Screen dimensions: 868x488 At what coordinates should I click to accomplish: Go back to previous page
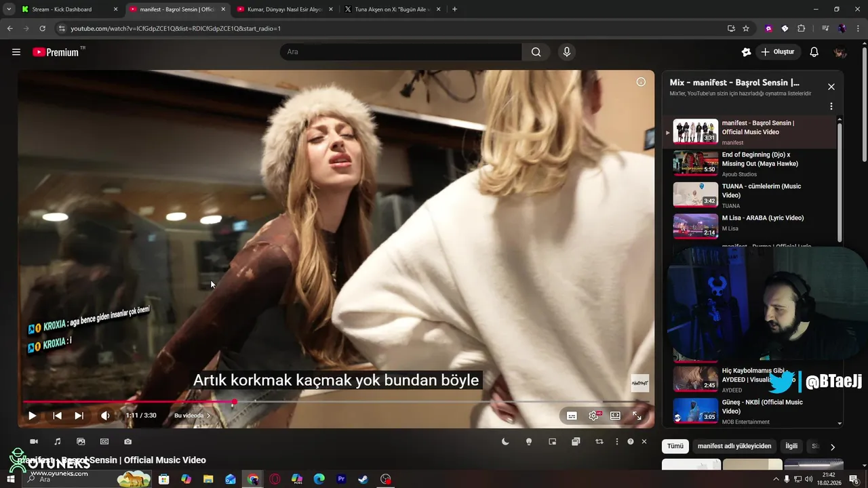(x=9, y=28)
